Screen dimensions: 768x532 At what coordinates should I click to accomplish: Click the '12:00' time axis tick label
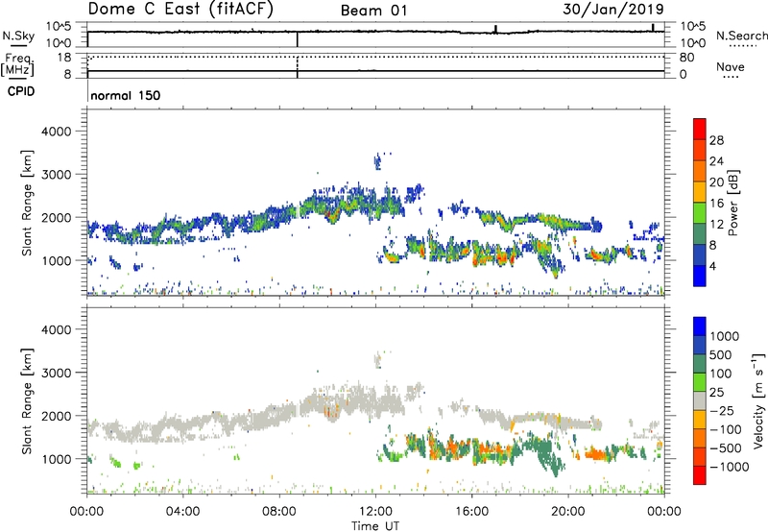click(375, 512)
